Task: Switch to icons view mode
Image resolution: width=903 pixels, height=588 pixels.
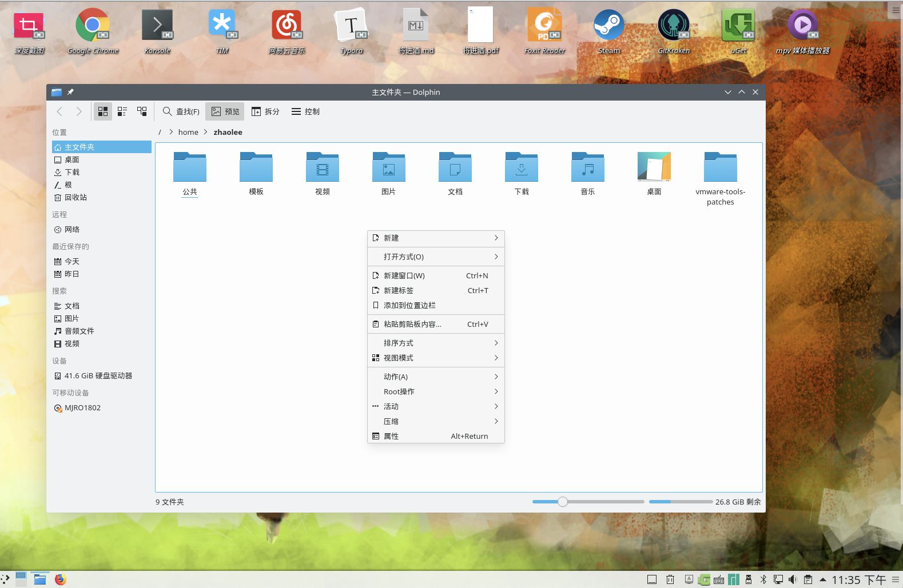Action: [103, 111]
